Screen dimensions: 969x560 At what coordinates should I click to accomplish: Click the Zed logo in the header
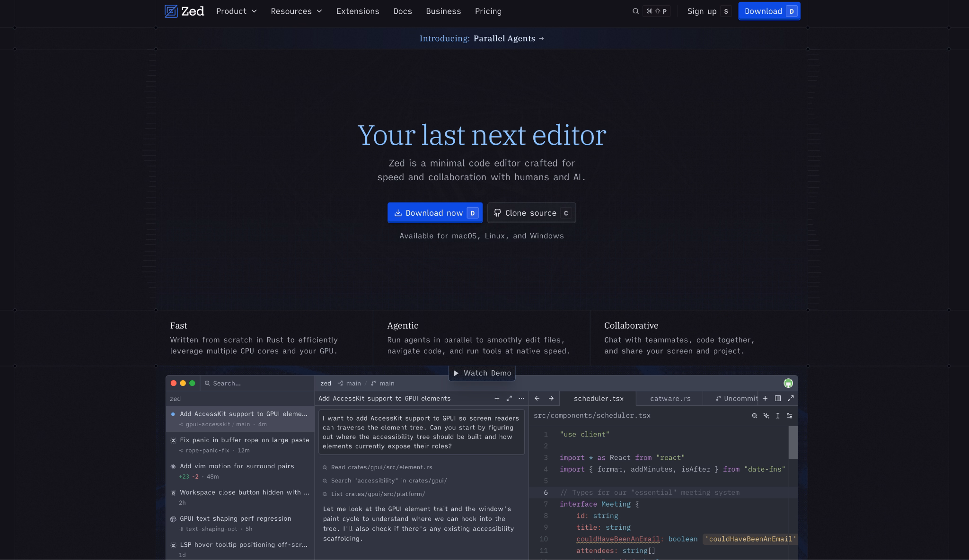click(184, 11)
